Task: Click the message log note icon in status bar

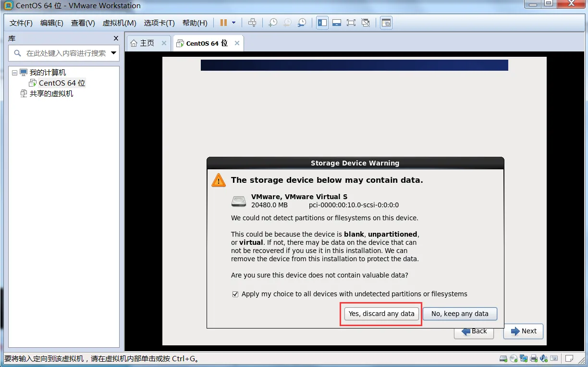Action: click(569, 358)
